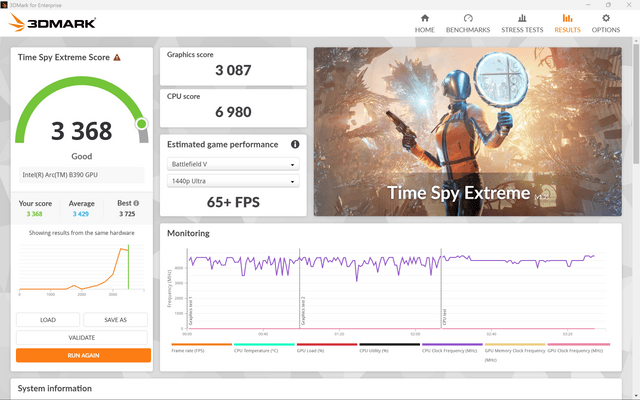
Task: Open Stress Tests tab
Action: pos(522,24)
